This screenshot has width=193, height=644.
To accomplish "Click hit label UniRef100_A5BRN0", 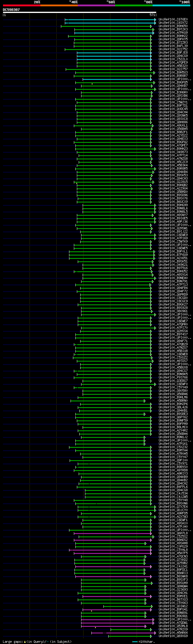I will [173, 401].
